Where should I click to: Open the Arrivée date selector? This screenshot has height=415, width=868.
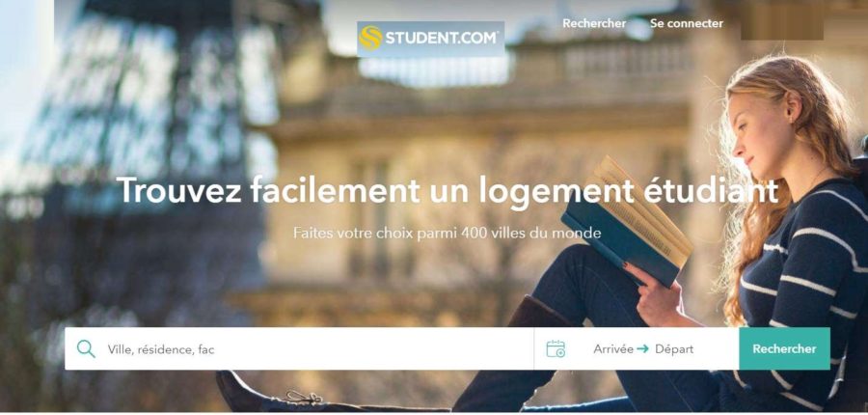pyautogui.click(x=612, y=349)
